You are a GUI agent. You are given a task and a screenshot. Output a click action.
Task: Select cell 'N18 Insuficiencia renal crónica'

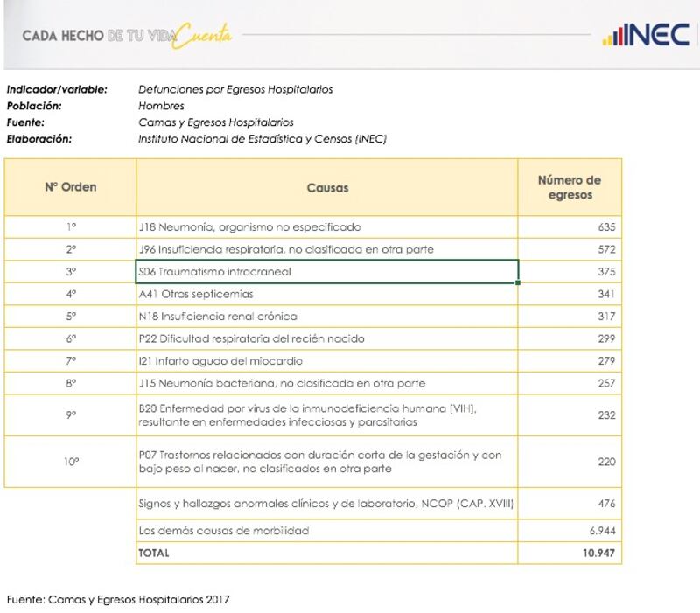tap(327, 317)
